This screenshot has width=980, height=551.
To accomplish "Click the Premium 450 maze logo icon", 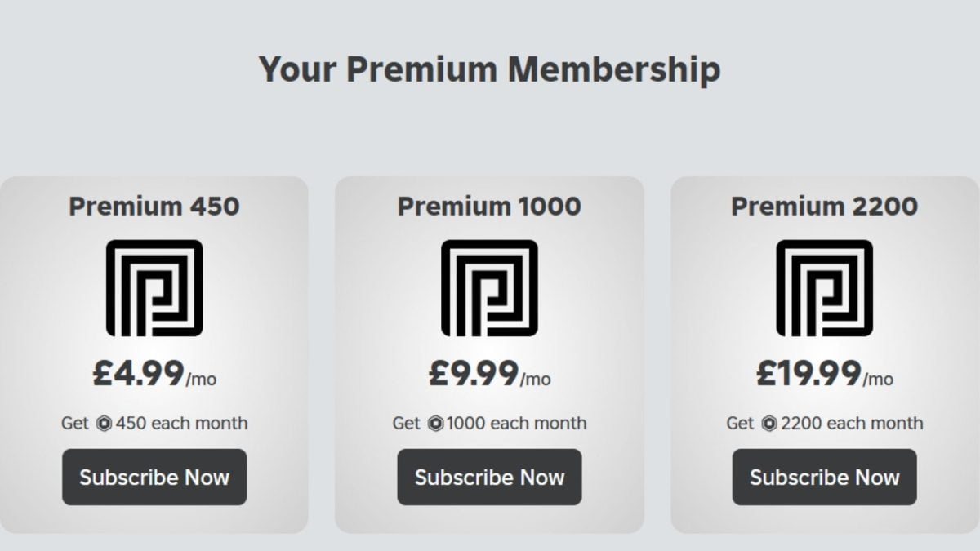I will tap(154, 290).
